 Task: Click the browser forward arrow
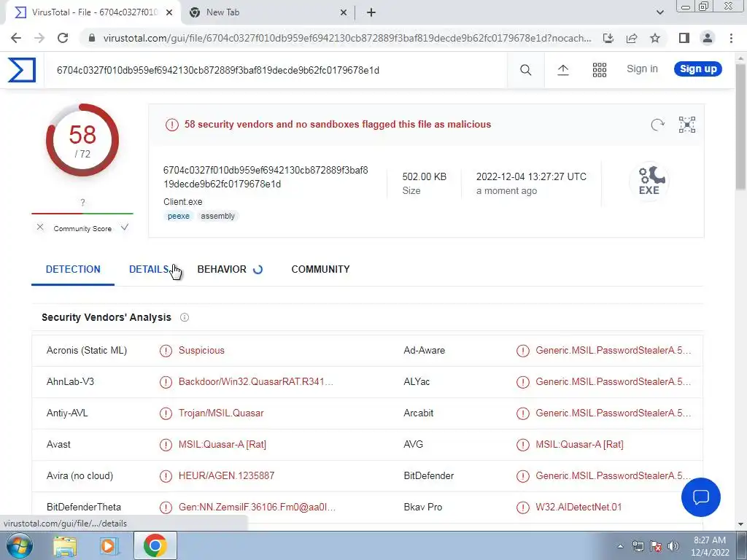[39, 38]
